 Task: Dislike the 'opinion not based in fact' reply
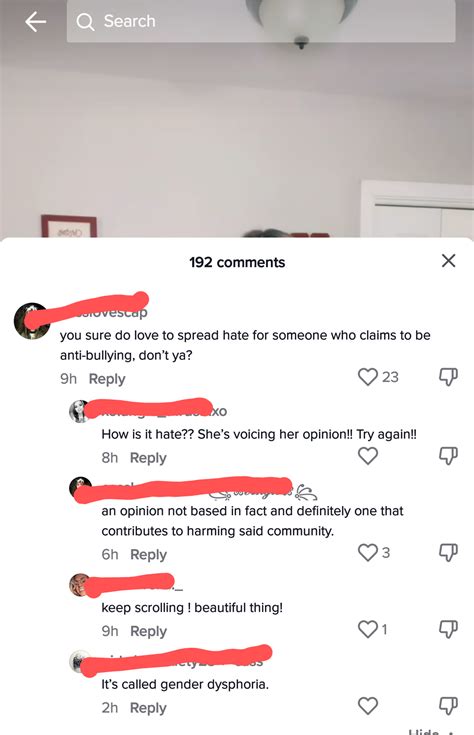coord(448,553)
